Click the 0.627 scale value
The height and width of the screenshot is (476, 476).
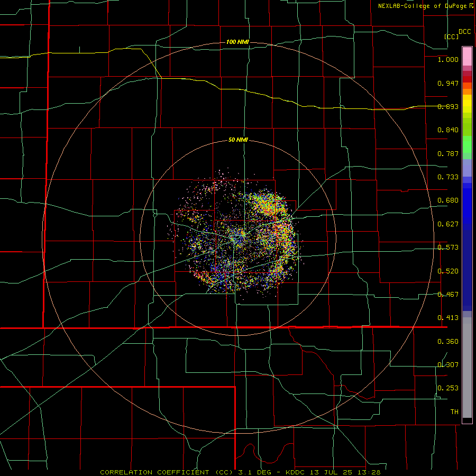point(448,224)
